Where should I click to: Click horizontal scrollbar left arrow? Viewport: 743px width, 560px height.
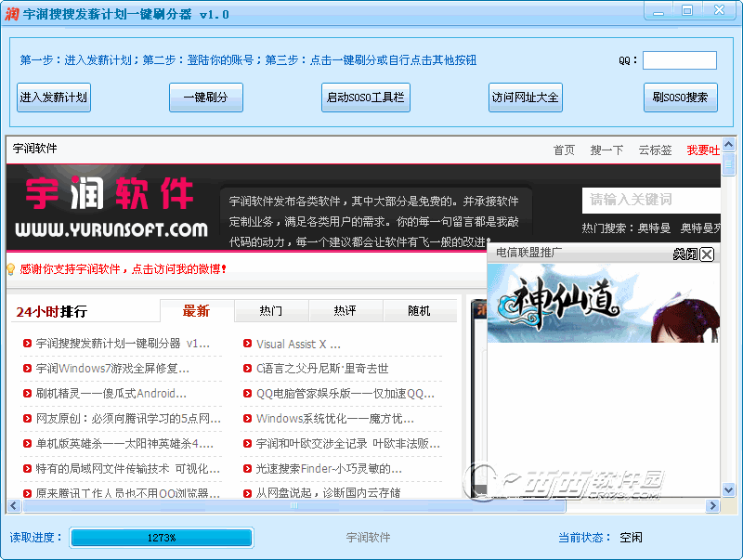point(13,506)
